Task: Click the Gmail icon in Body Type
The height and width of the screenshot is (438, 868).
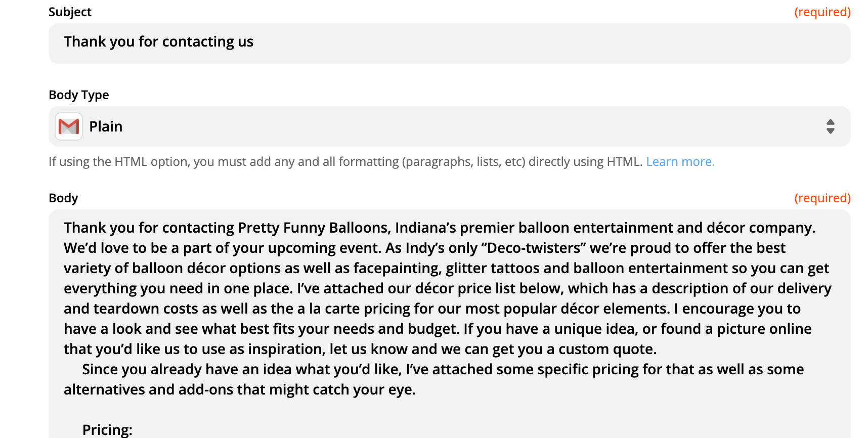Action: point(69,126)
